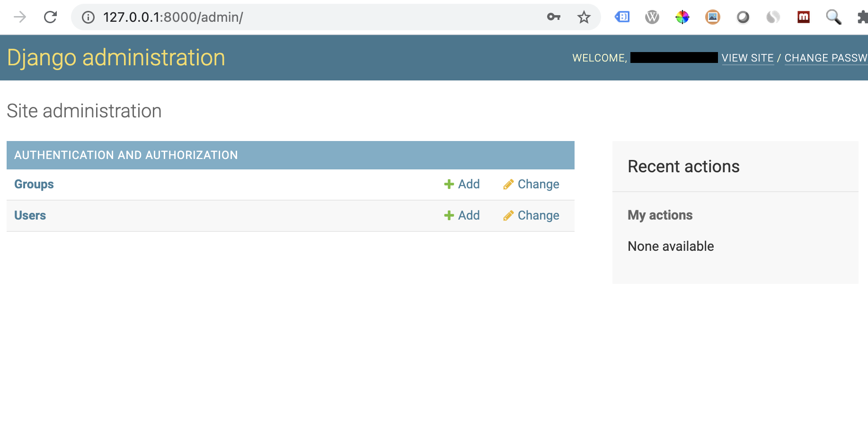The width and height of the screenshot is (868, 424).
Task: Open the extensions puzzle piece menu
Action: [862, 18]
